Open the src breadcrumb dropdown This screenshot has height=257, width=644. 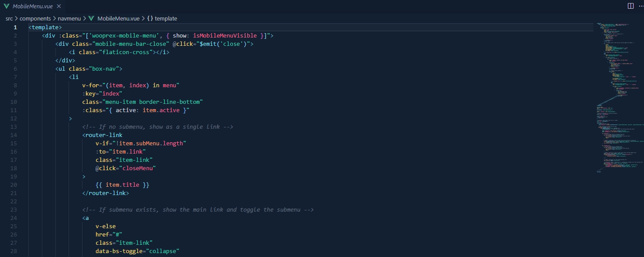click(9, 18)
